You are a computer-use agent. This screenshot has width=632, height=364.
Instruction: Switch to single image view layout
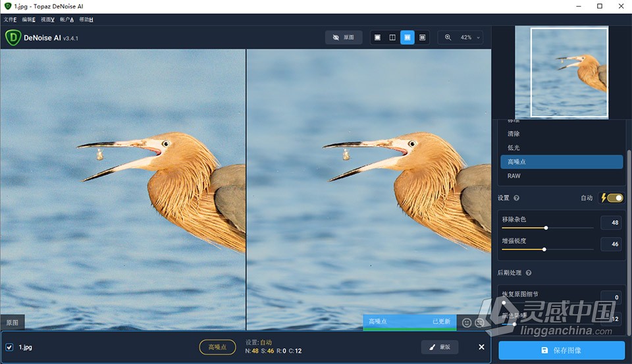point(378,38)
